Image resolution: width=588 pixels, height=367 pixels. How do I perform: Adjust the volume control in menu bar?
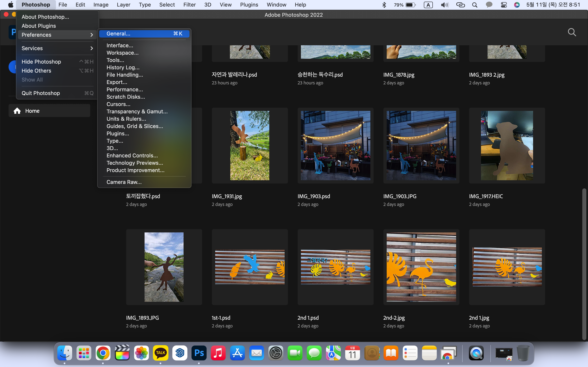pos(444,5)
